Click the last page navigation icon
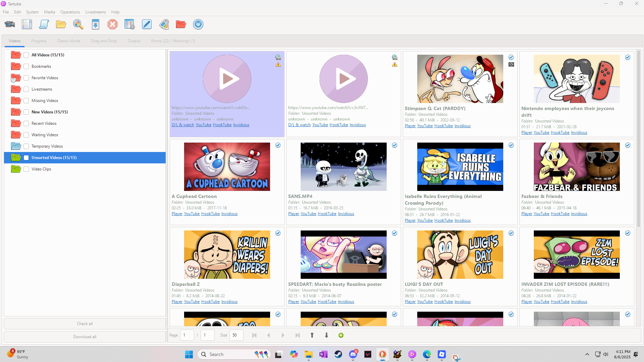Screen dimensions: 644x362 (x=298, y=335)
